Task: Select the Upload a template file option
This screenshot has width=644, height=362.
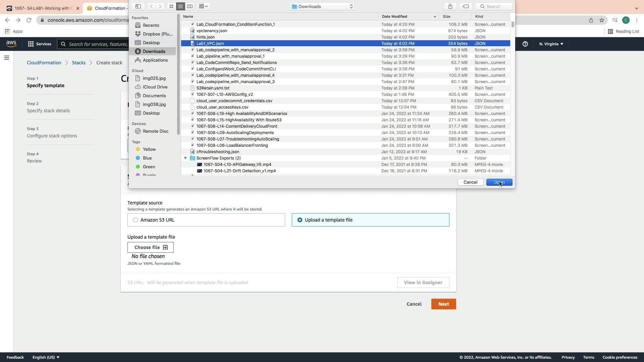Action: click(300, 220)
